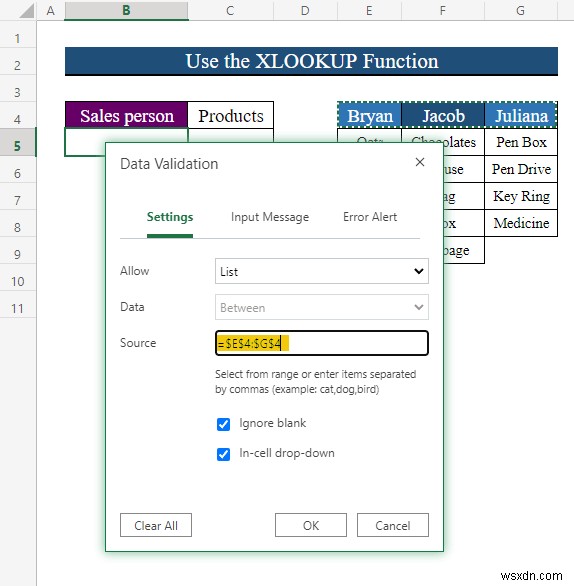Select the 'Key Ring' cell

point(521,196)
